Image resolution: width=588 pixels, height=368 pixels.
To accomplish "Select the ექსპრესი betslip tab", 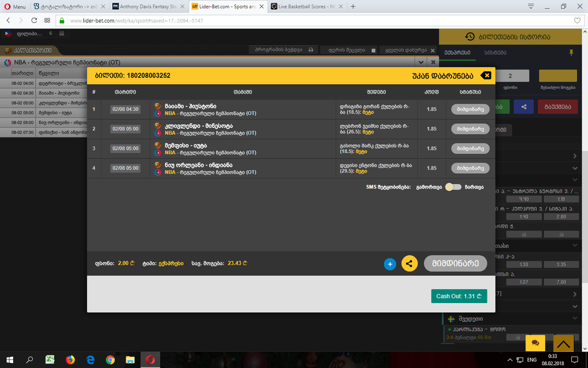I will pos(457,52).
